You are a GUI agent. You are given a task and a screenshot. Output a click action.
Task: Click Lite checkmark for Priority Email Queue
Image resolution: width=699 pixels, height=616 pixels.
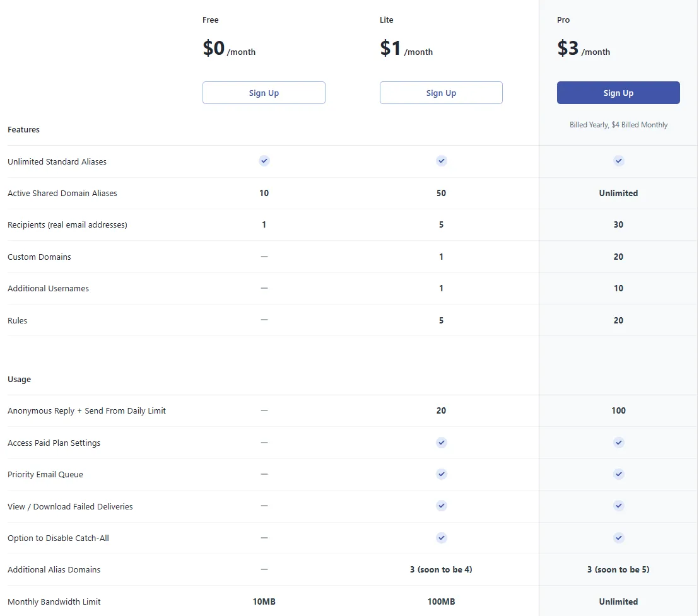pyautogui.click(x=442, y=474)
